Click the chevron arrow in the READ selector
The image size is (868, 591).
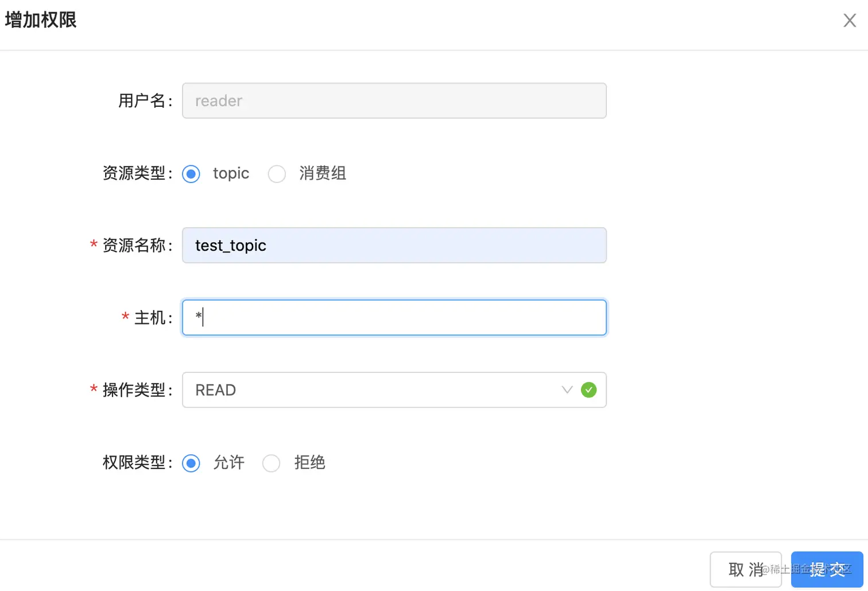(567, 390)
